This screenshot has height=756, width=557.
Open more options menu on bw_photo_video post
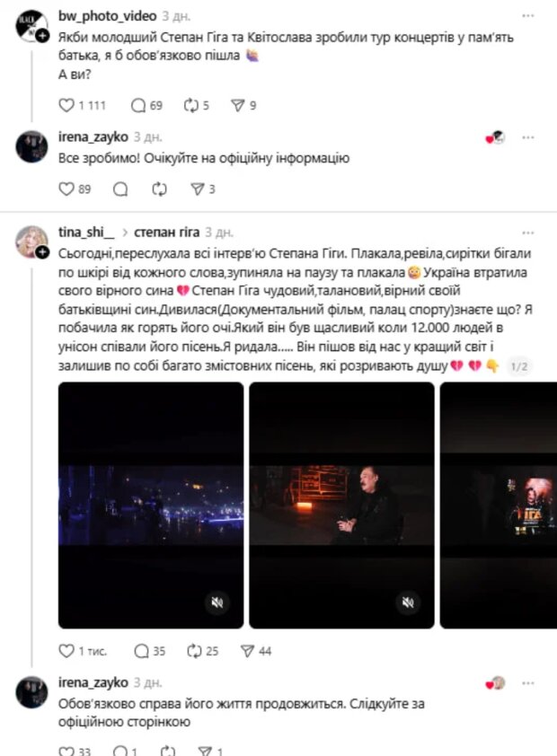coord(528,16)
